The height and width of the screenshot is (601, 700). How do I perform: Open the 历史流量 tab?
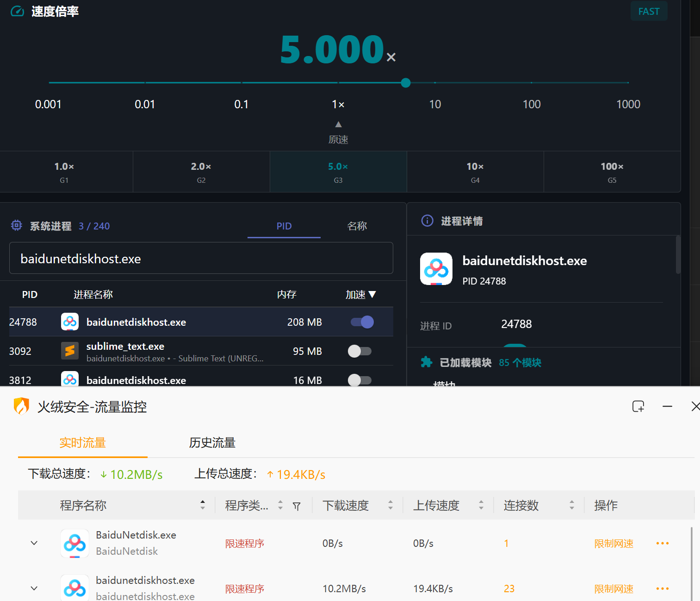coord(212,443)
